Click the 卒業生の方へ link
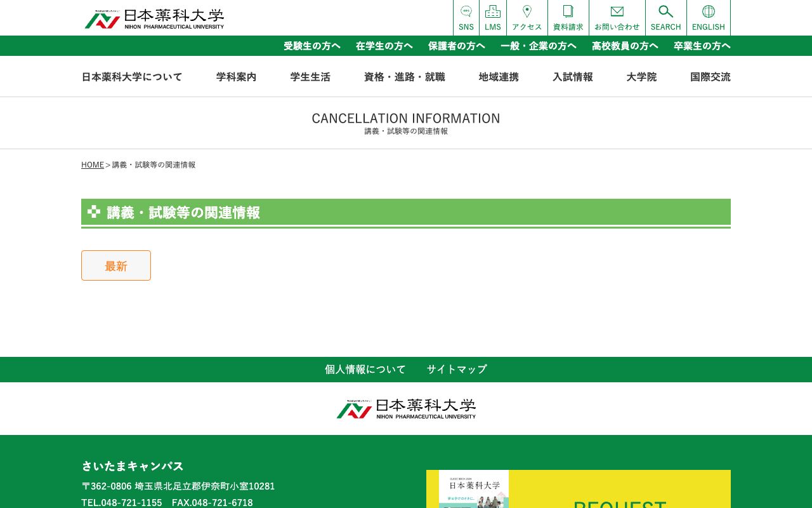This screenshot has width=812, height=508. tap(702, 46)
